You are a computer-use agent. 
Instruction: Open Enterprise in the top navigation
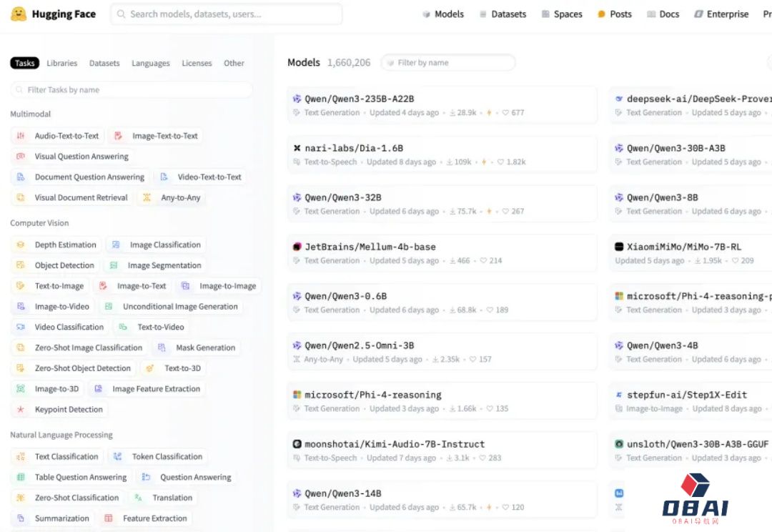click(721, 14)
